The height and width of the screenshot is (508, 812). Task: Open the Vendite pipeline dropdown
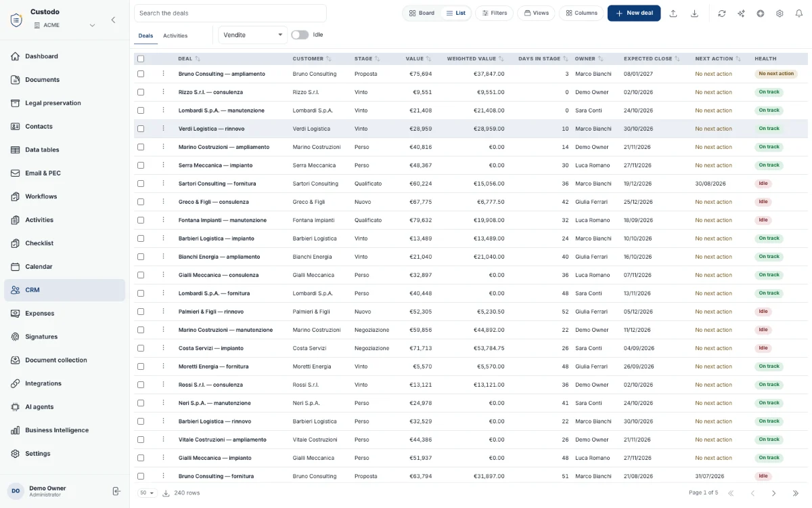[252, 35]
